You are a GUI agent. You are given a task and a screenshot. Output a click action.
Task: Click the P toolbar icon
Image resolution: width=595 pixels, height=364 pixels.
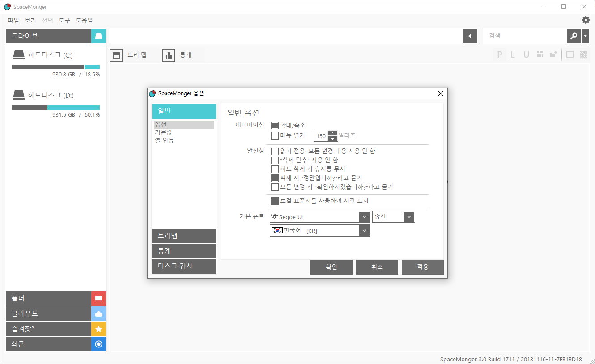tap(500, 55)
